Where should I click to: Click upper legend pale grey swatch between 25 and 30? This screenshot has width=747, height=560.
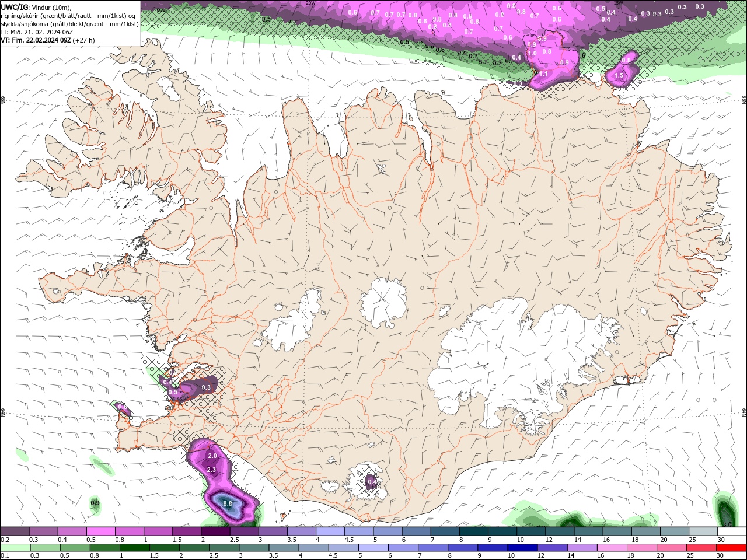(x=703, y=531)
